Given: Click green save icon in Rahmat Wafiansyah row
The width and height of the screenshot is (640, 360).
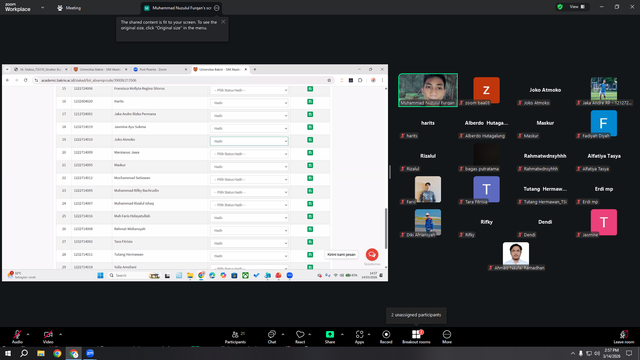Looking at the screenshot, I should [310, 229].
